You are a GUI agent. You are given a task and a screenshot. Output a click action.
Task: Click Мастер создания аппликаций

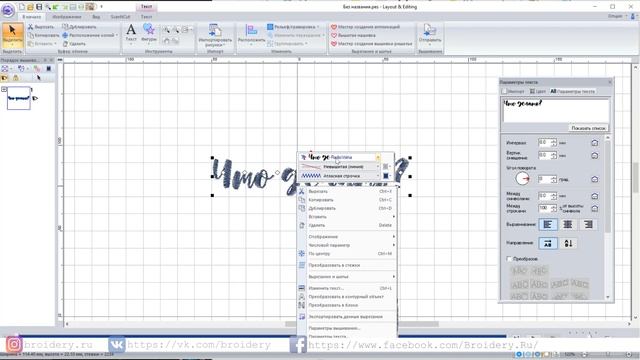[365, 27]
